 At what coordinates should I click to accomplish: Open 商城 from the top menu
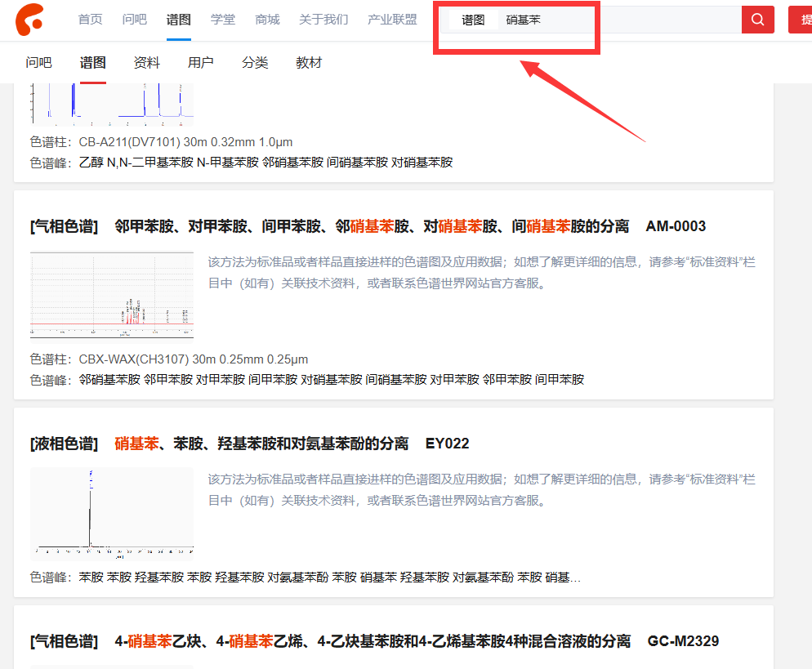[x=267, y=20]
